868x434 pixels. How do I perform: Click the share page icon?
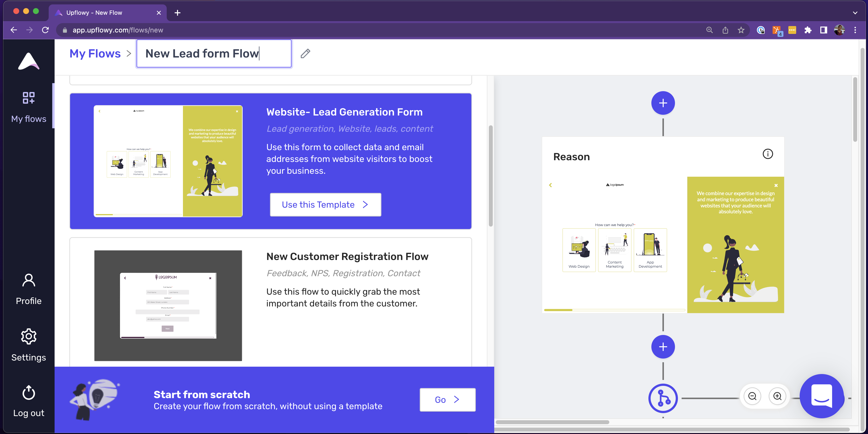point(725,30)
